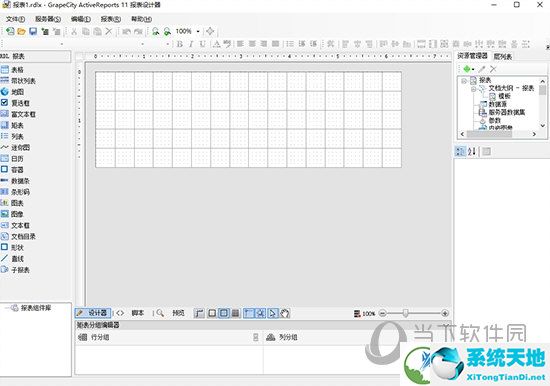This screenshot has height=386, width=550.
Task: Open the 帮助 (Help) menu
Action: pos(141,19)
